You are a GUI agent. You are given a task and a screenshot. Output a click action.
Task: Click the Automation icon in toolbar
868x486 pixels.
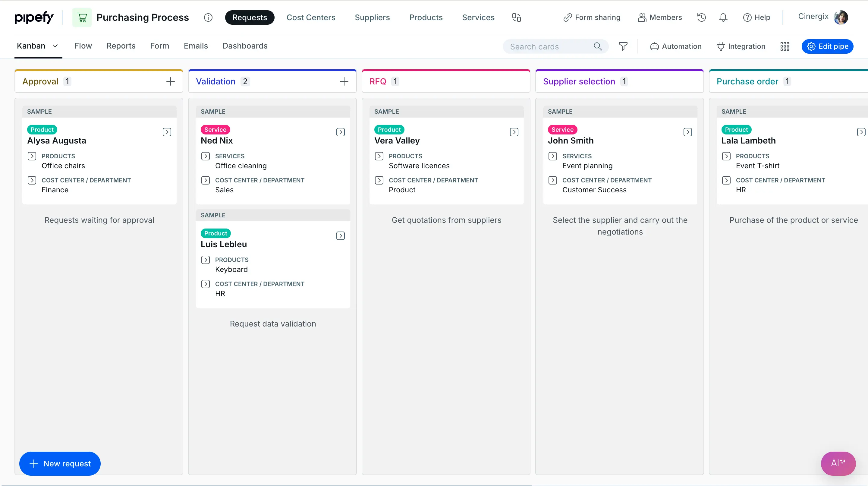click(655, 46)
